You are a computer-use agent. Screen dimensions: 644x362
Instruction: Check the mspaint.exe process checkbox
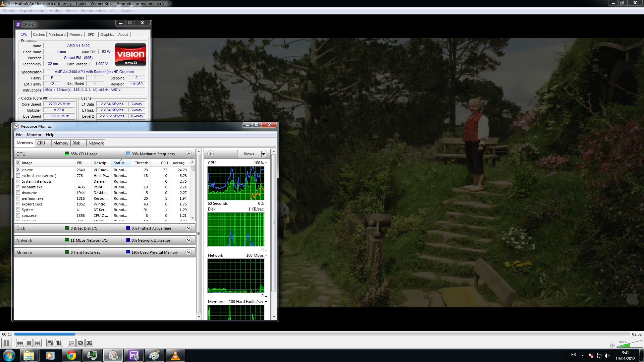[x=18, y=187]
